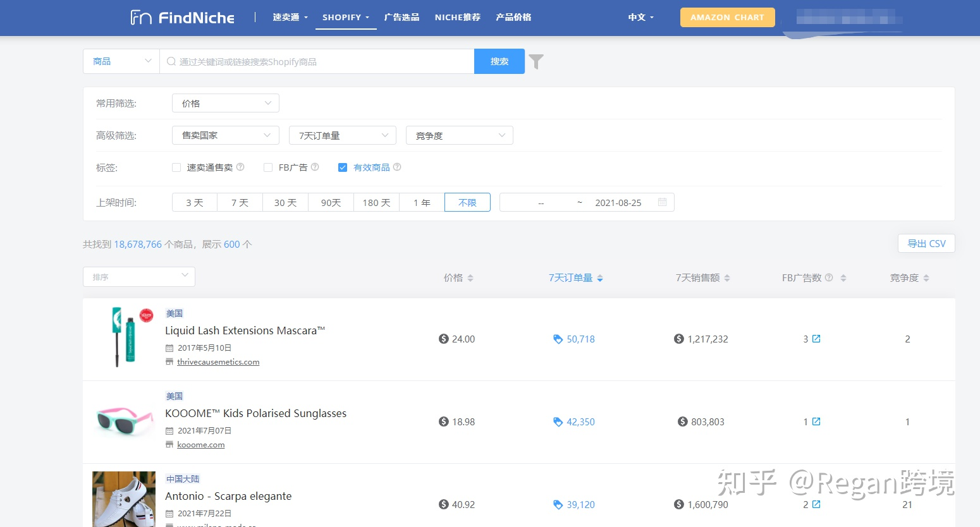Image resolution: width=980 pixels, height=527 pixels.
Task: Open external link icon for Liquid Lash Mascara ads
Action: pos(817,338)
